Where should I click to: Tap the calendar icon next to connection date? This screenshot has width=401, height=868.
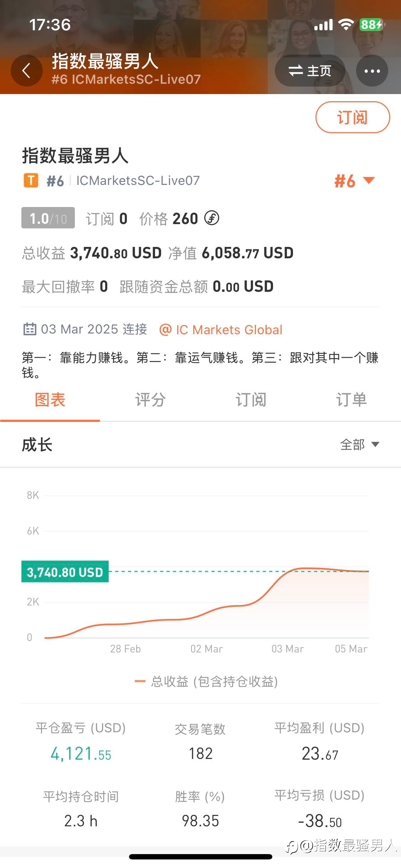click(x=30, y=329)
